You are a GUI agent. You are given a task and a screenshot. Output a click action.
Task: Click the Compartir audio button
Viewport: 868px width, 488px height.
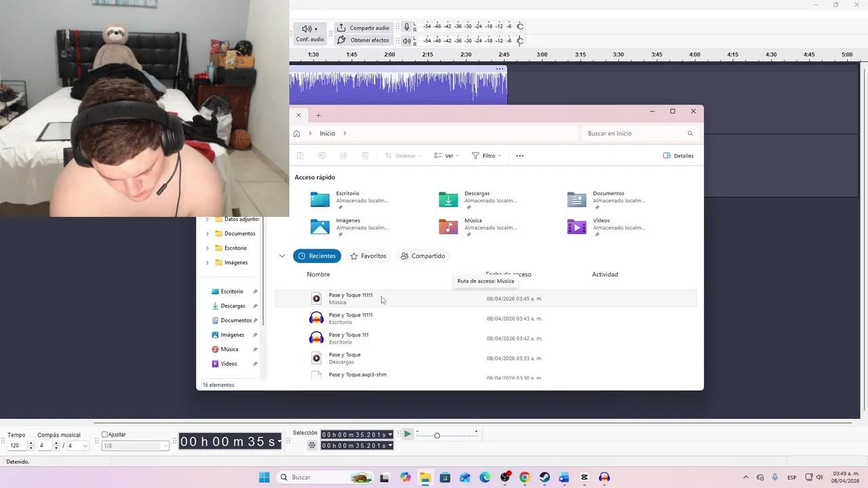coord(363,28)
